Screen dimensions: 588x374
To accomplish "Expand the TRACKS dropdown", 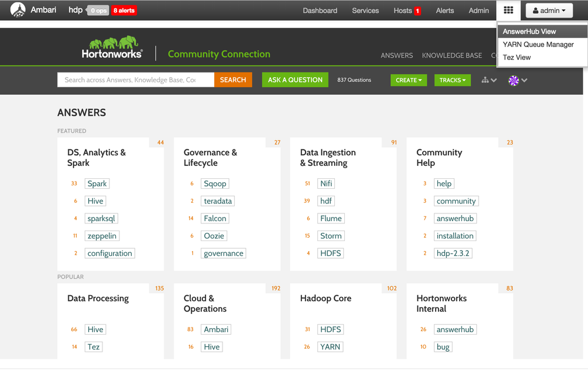I will [452, 80].
